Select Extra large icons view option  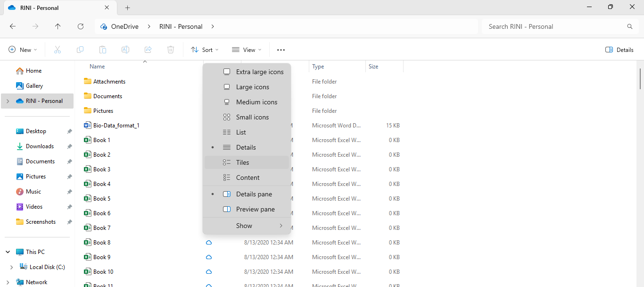(259, 72)
